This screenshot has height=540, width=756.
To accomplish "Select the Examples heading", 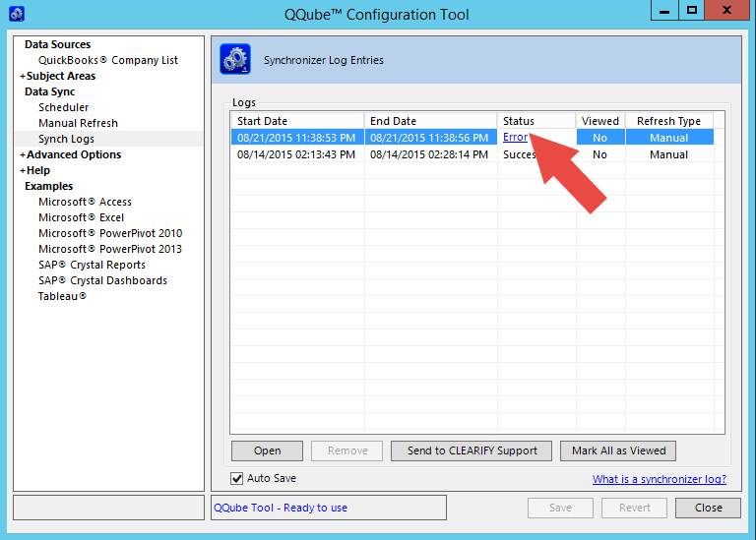I will (x=48, y=186).
